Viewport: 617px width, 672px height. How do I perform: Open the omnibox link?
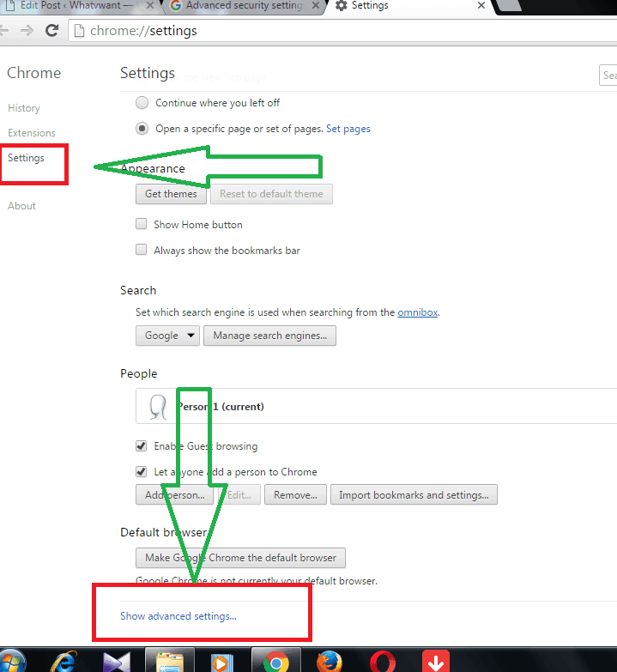418,312
